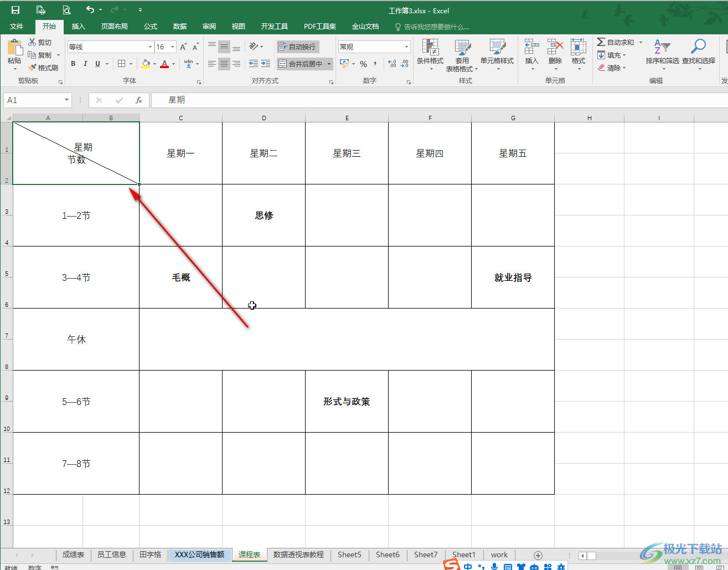The image size is (728, 570).
Task: Toggle Underline formatting
Action: pyautogui.click(x=97, y=64)
